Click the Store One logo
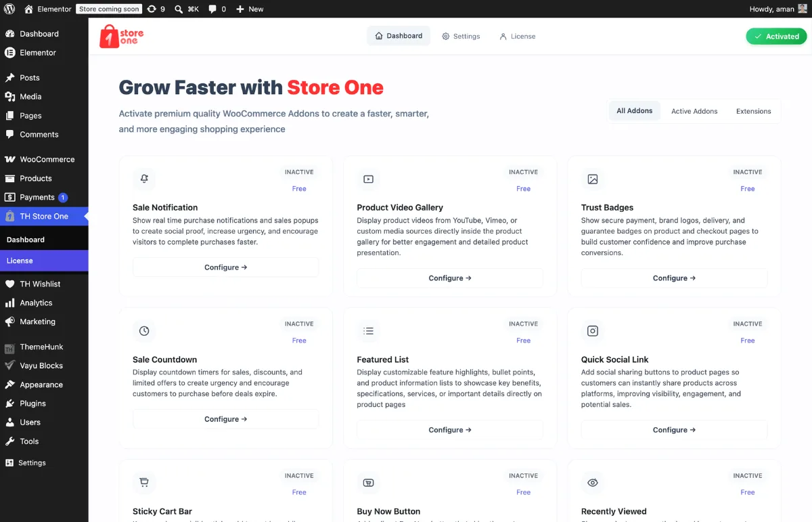The width and height of the screenshot is (812, 522). point(122,36)
